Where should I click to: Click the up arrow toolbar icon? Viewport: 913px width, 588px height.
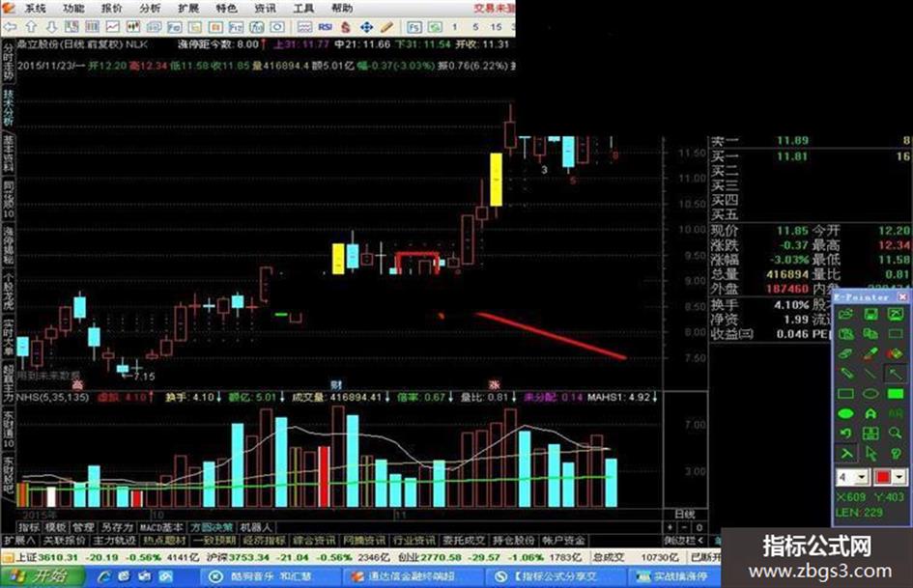click(x=31, y=27)
